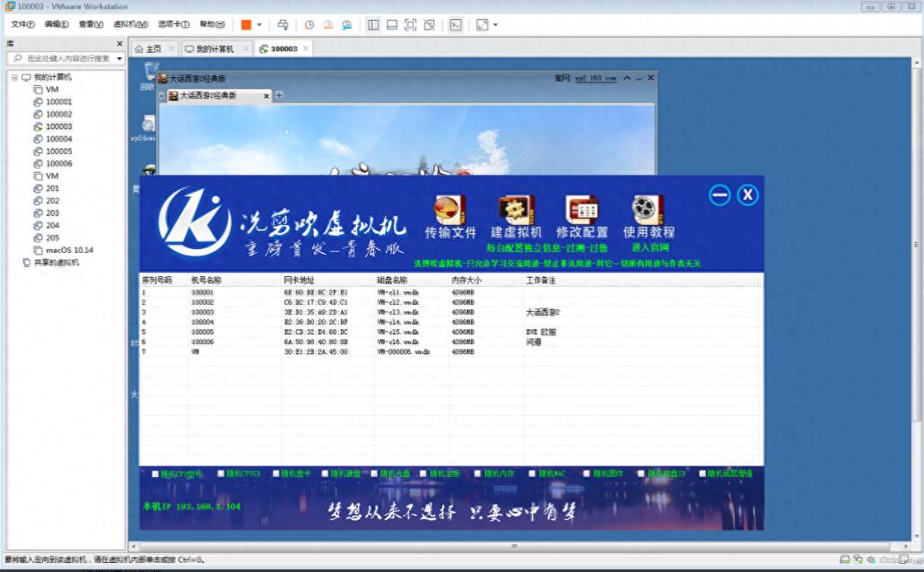Open the stretch display dropdown arrow
This screenshot has width=924, height=572.
(495, 25)
